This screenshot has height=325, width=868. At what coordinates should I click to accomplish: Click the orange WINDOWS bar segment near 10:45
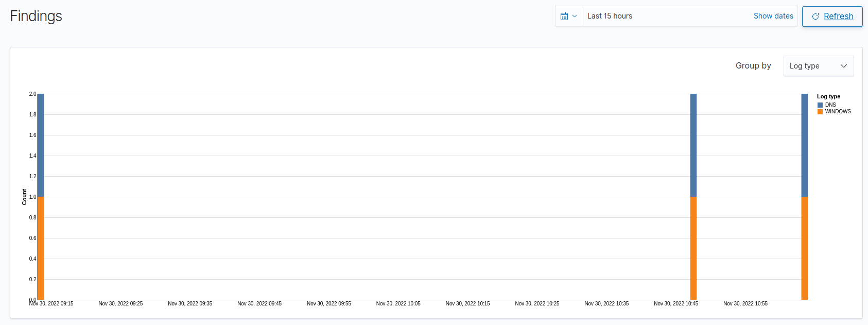[693, 248]
